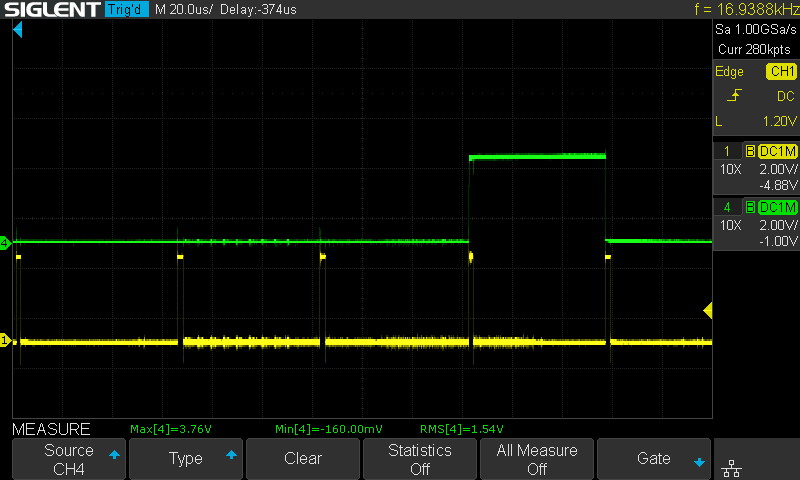The height and width of the screenshot is (480, 800).
Task: Open the Source CH4 selector
Action: click(x=69, y=459)
